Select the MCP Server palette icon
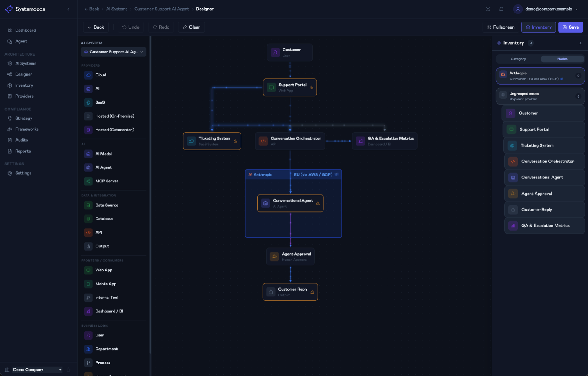588x376 pixels. tap(88, 181)
